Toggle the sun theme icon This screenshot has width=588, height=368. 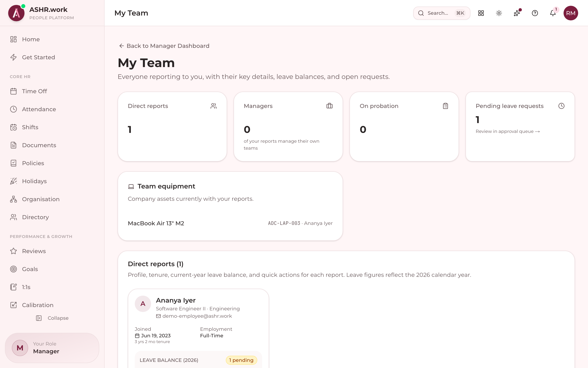coord(499,13)
